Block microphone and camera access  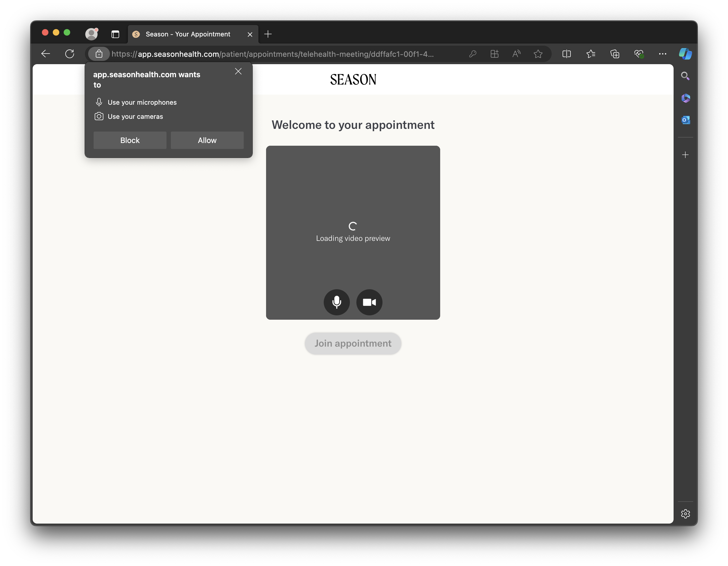coord(130,140)
